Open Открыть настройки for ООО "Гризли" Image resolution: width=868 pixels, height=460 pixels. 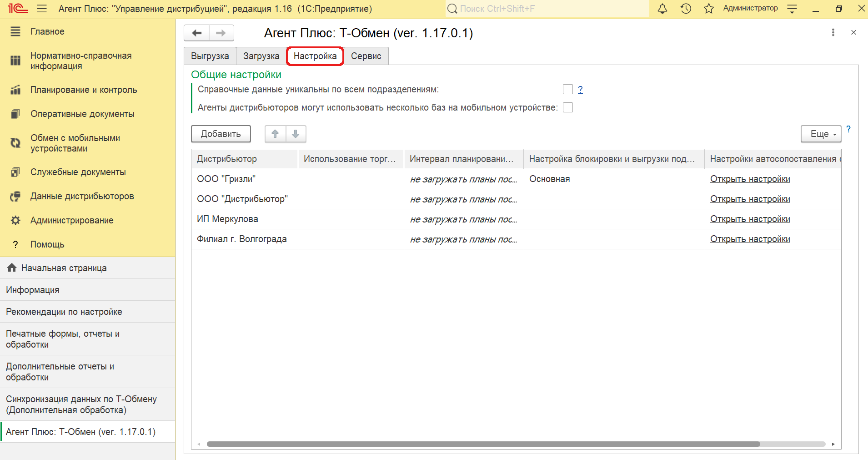tap(750, 179)
